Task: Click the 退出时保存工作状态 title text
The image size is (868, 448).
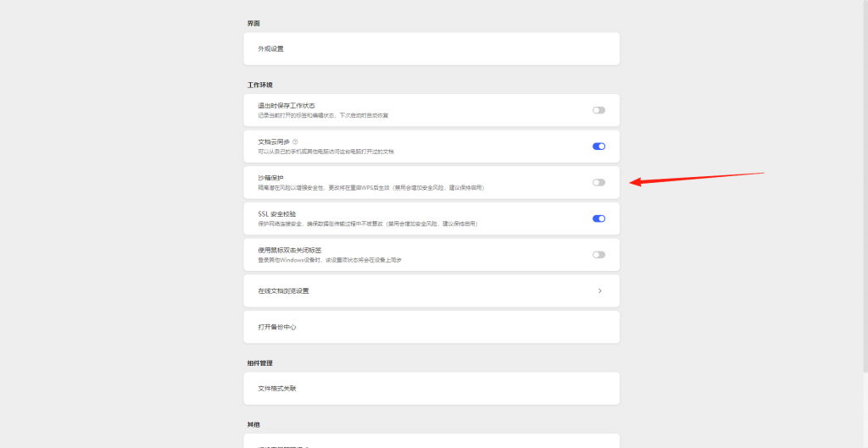Action: click(x=287, y=106)
